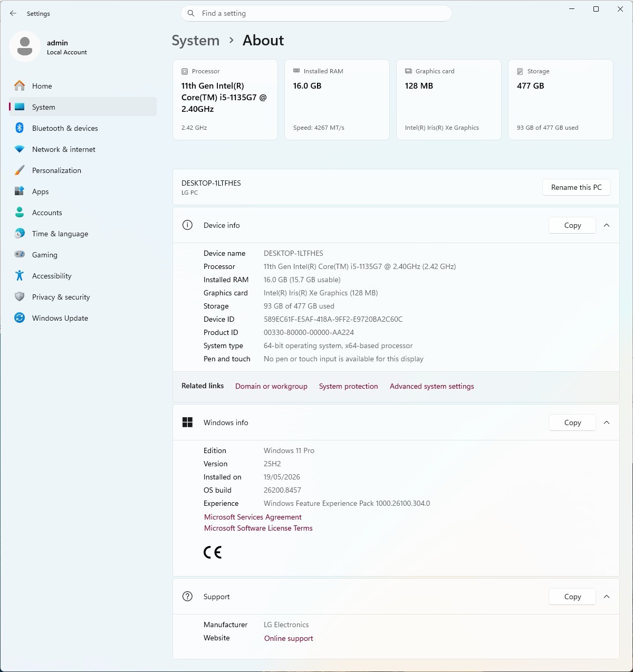Click the Edition value Windows 11 Pro

[x=289, y=450]
